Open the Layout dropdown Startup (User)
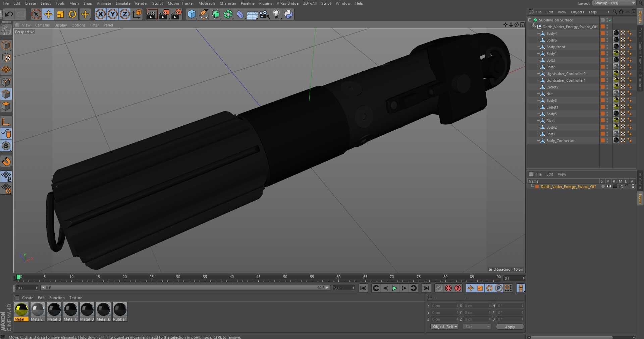This screenshot has height=339, width=644. (x=614, y=3)
